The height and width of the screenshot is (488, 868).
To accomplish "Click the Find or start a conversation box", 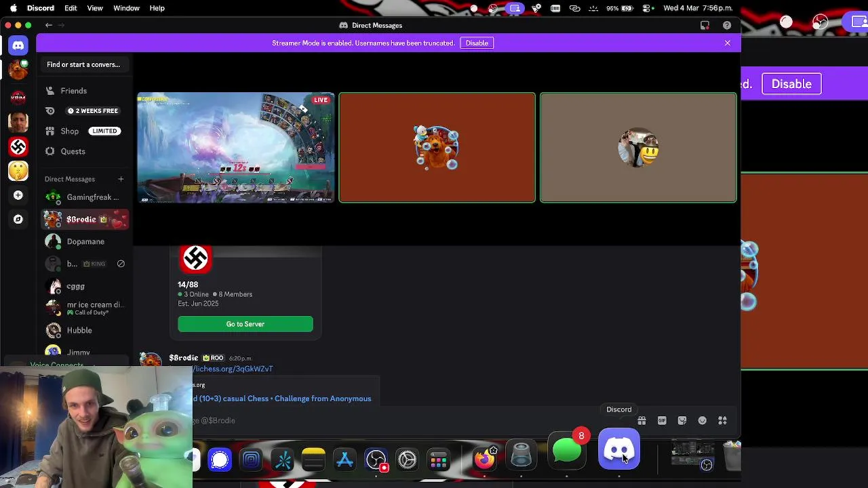I will 83,64.
